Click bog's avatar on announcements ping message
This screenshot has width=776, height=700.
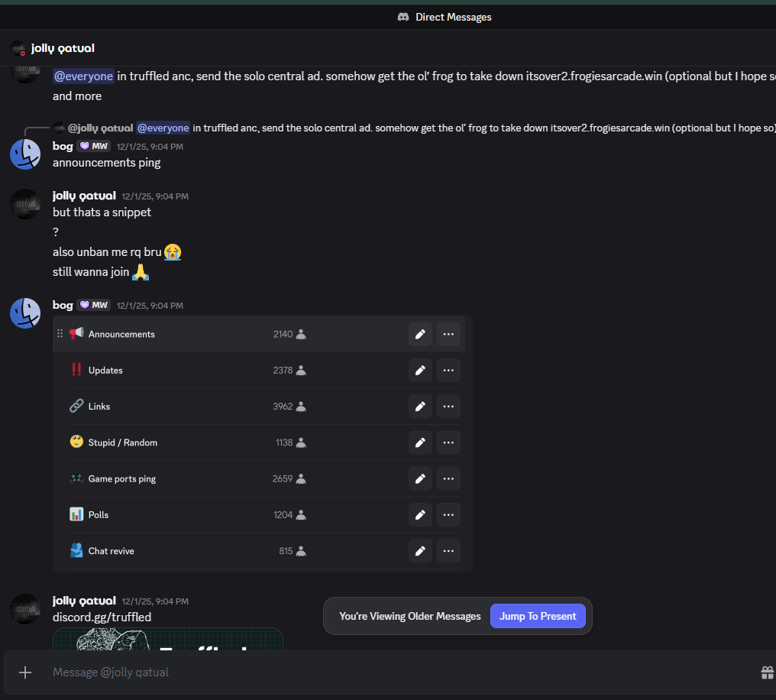(x=25, y=154)
